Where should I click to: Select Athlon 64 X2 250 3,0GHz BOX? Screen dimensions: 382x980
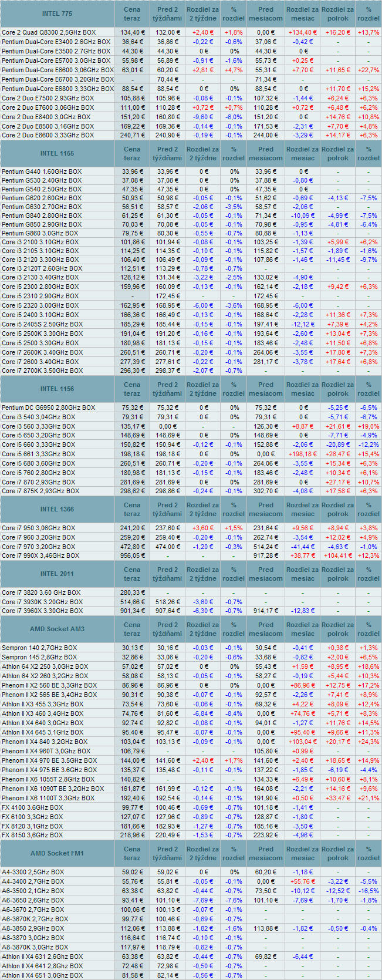tap(45, 666)
